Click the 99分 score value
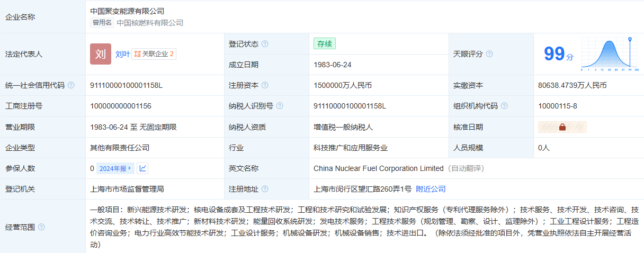The width and height of the screenshot is (644, 253). tap(558, 54)
